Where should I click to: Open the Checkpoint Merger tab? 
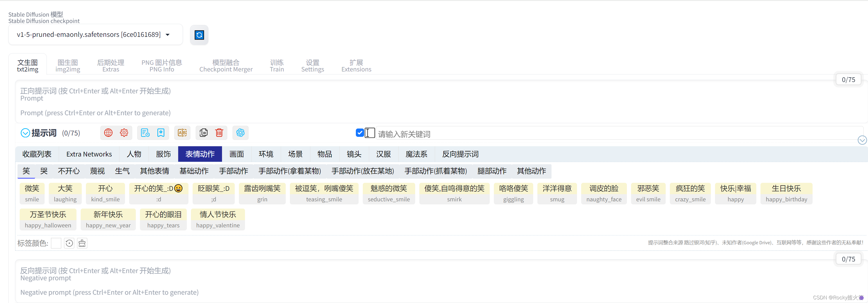(x=226, y=66)
